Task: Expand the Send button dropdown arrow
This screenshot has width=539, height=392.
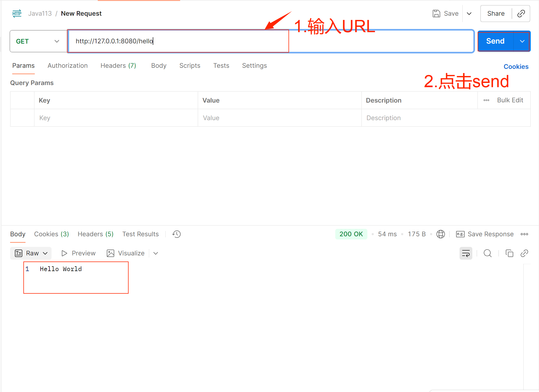Action: pyautogui.click(x=522, y=41)
